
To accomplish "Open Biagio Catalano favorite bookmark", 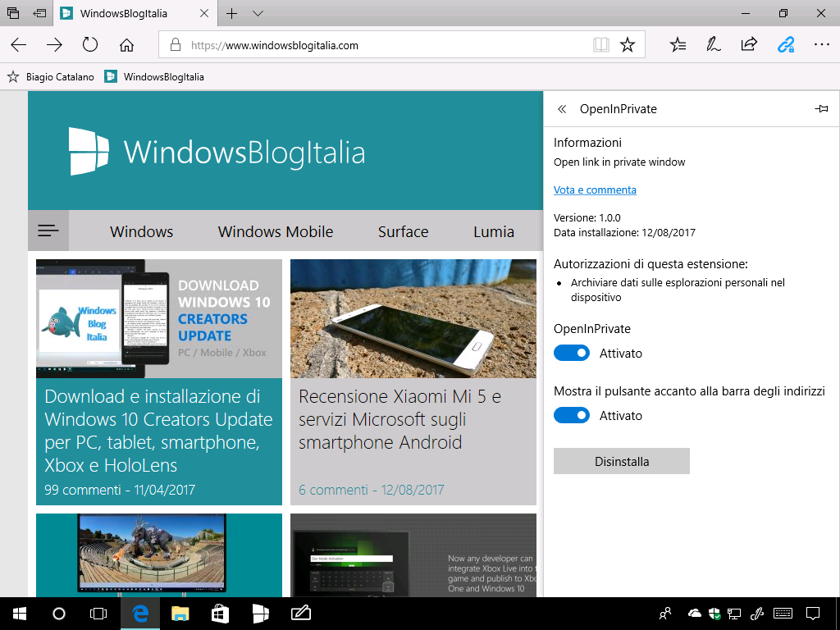I will (x=50, y=77).
